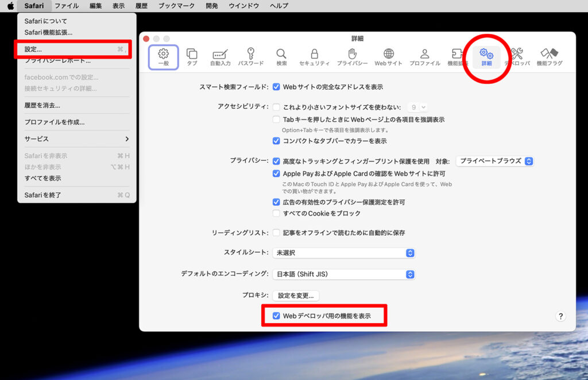Toggle 'コンパクトなタブバーでカラーを表示' checkbox
Viewport: 588px width, 380px height.
pyautogui.click(x=276, y=141)
